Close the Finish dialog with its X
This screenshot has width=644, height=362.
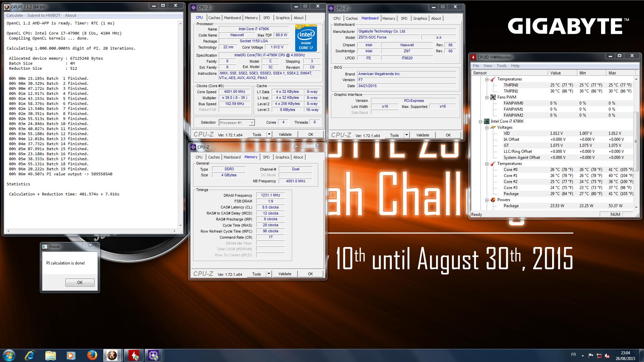pyautogui.click(x=90, y=245)
